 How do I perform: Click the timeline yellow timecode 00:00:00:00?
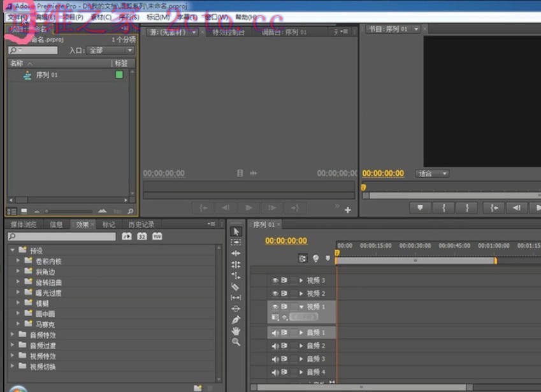pyautogui.click(x=286, y=241)
